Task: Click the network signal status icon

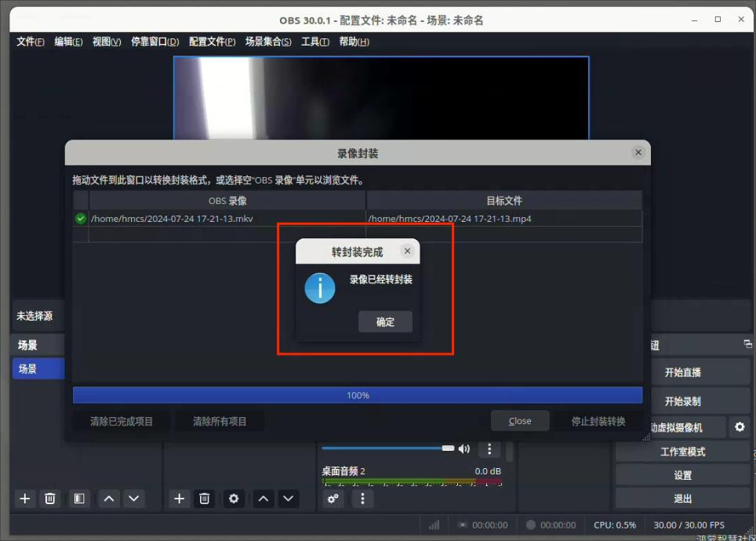Action: 434,525
